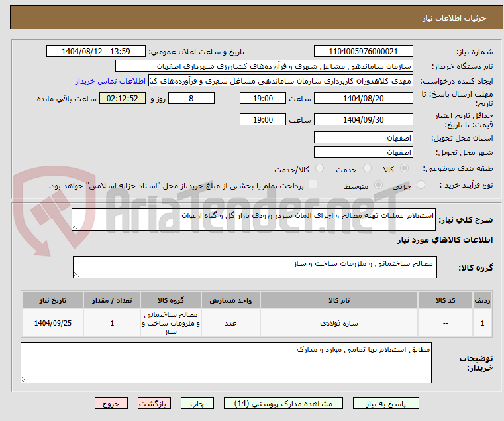Screen dimensions: 504x421
Task: Click the توضیحات خریدار notes textarea
Action: (x=226, y=363)
